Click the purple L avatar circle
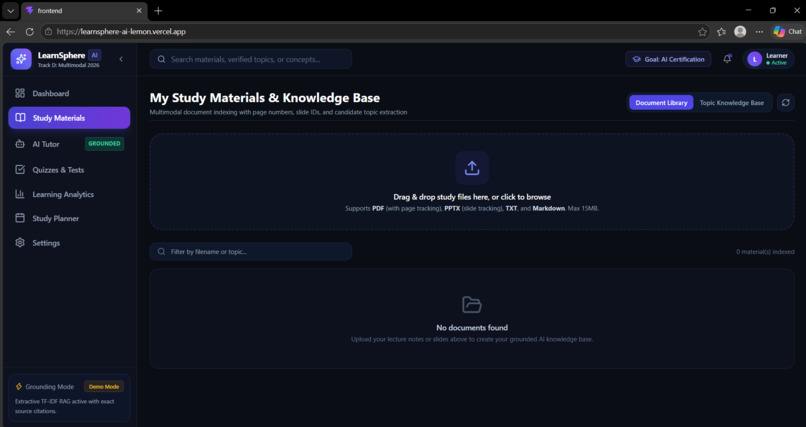This screenshot has width=806, height=427. tap(755, 59)
